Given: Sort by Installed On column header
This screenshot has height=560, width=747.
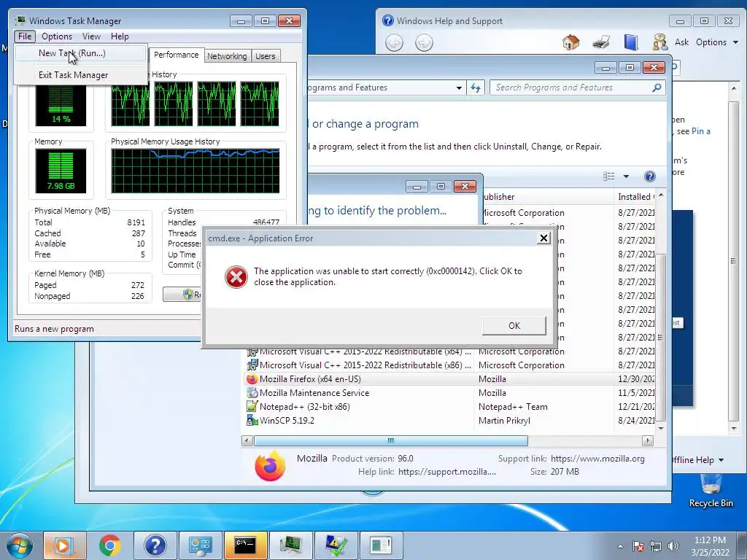Looking at the screenshot, I should tap(635, 197).
